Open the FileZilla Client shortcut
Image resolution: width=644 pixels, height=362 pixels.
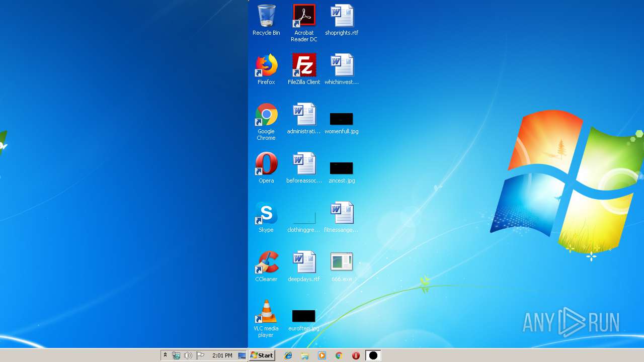coord(304,69)
